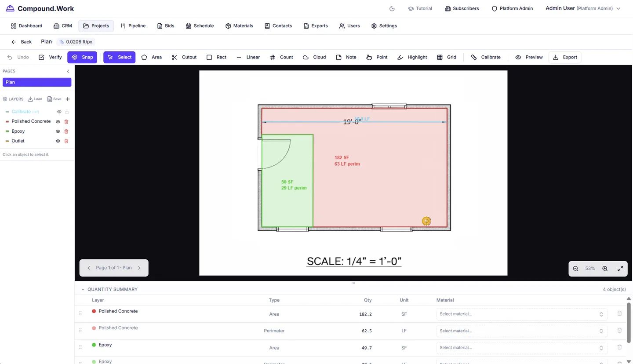Go Back to the previous page
The image size is (633, 364).
point(22,42)
